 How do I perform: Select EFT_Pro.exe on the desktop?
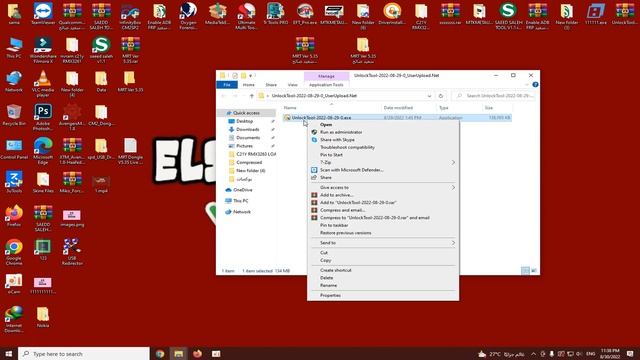304,13
